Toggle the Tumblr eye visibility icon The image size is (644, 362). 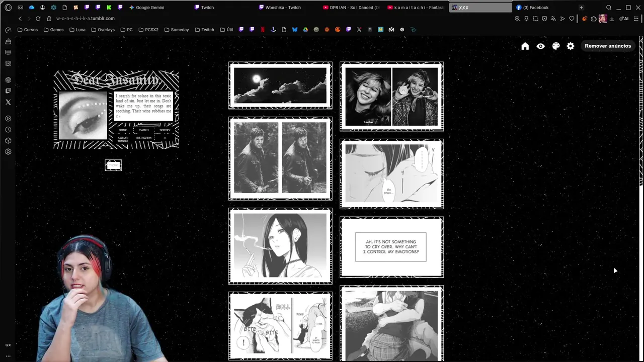(x=540, y=46)
